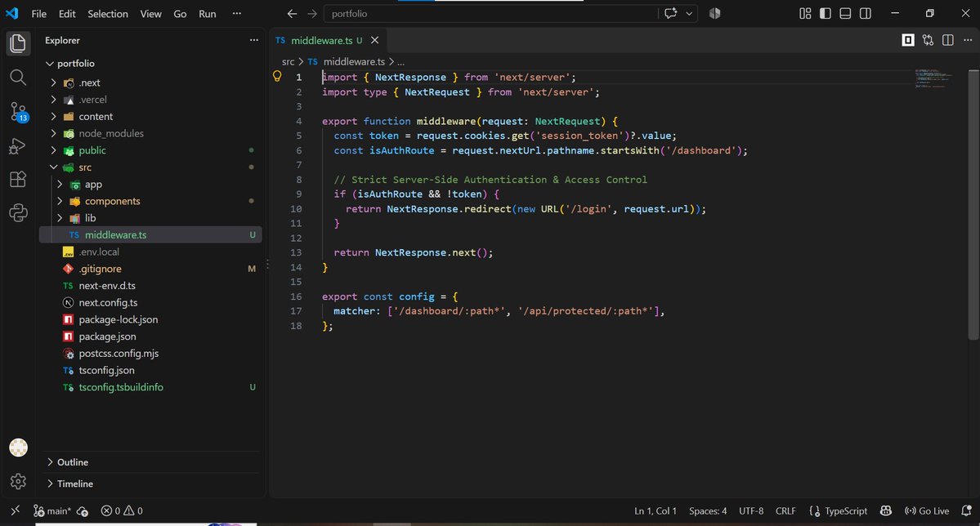Open the File menu
This screenshot has width=980, height=526.
point(38,14)
